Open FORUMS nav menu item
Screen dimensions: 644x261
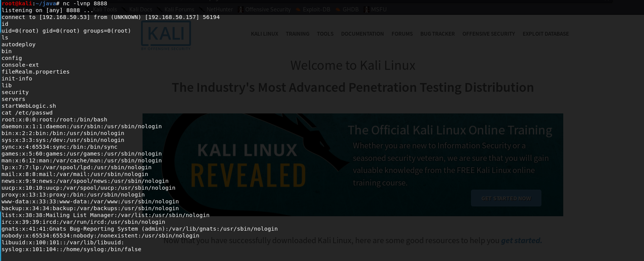point(402,34)
